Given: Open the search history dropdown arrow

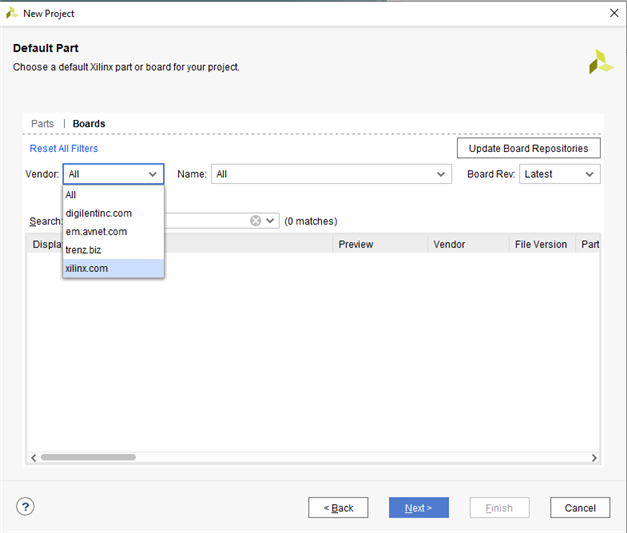Looking at the screenshot, I should (270, 221).
